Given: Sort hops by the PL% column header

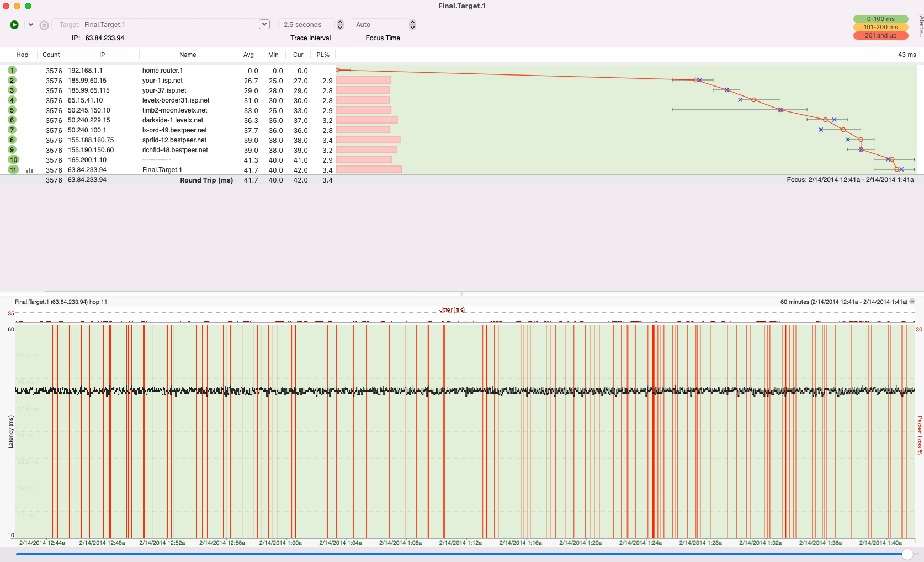Looking at the screenshot, I should coord(323,55).
